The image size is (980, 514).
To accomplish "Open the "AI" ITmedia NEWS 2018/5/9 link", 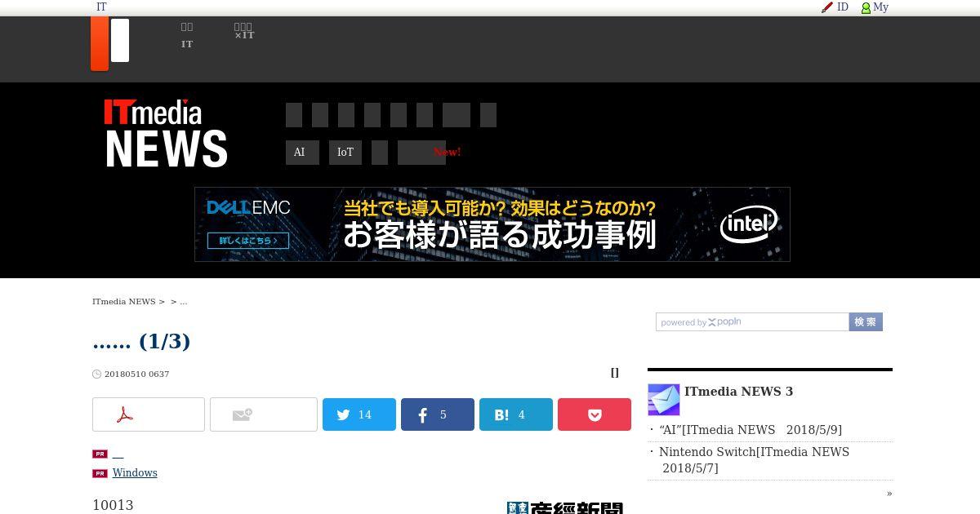I will [x=751, y=430].
